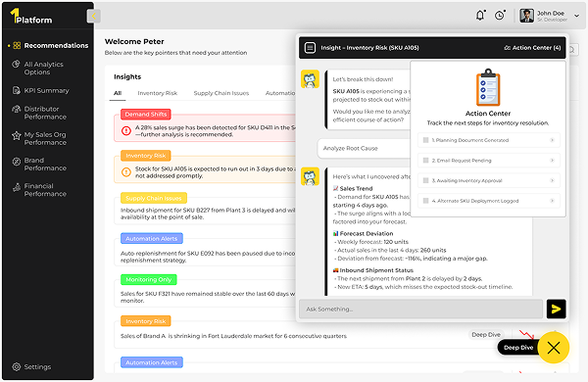Open the notifications bell

pyautogui.click(x=480, y=16)
